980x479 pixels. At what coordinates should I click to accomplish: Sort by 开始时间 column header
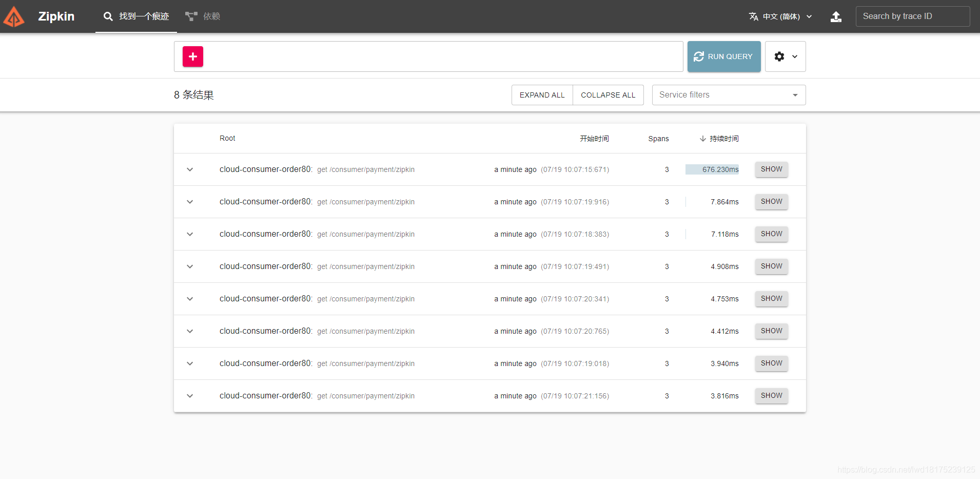(594, 139)
